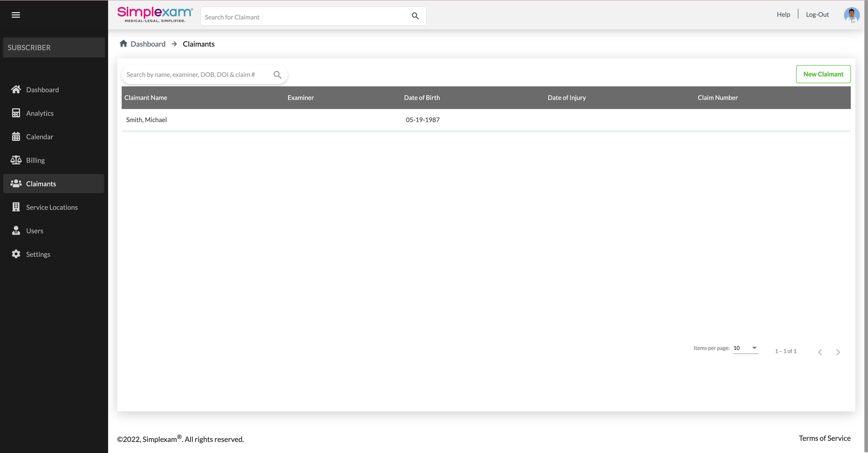
Task: Click the home icon in breadcrumb
Action: [123, 44]
